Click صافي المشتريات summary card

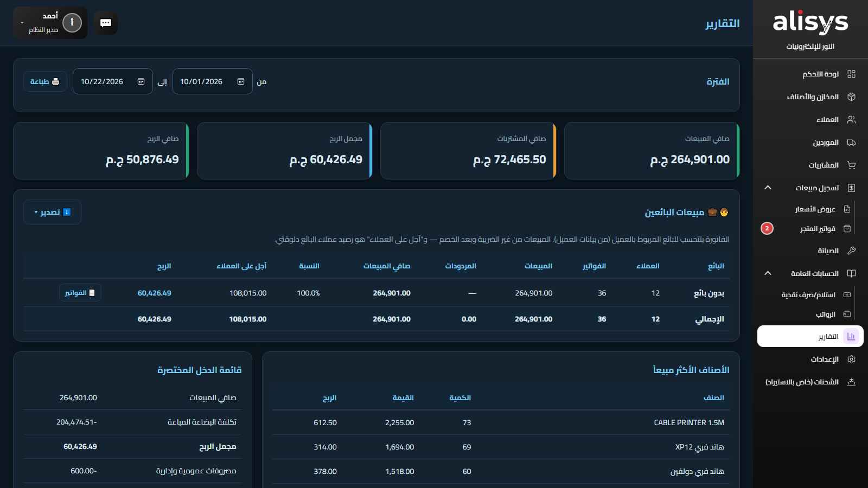click(x=468, y=151)
